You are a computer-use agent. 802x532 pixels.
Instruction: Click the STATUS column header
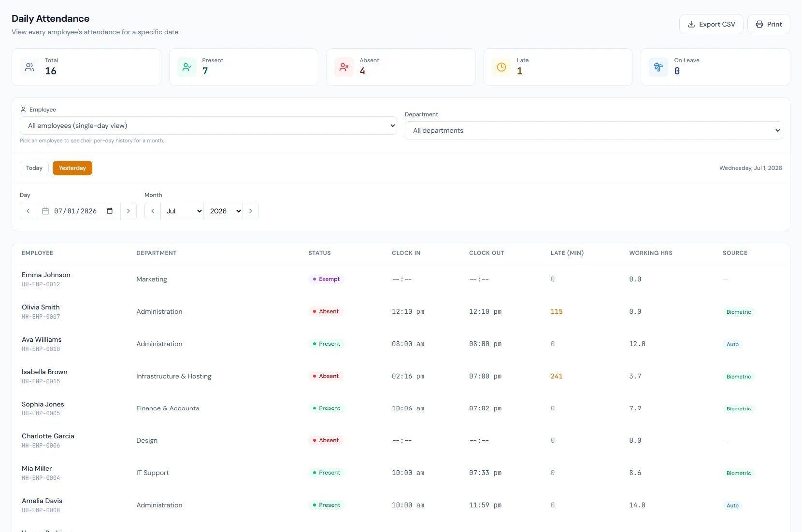(320, 253)
